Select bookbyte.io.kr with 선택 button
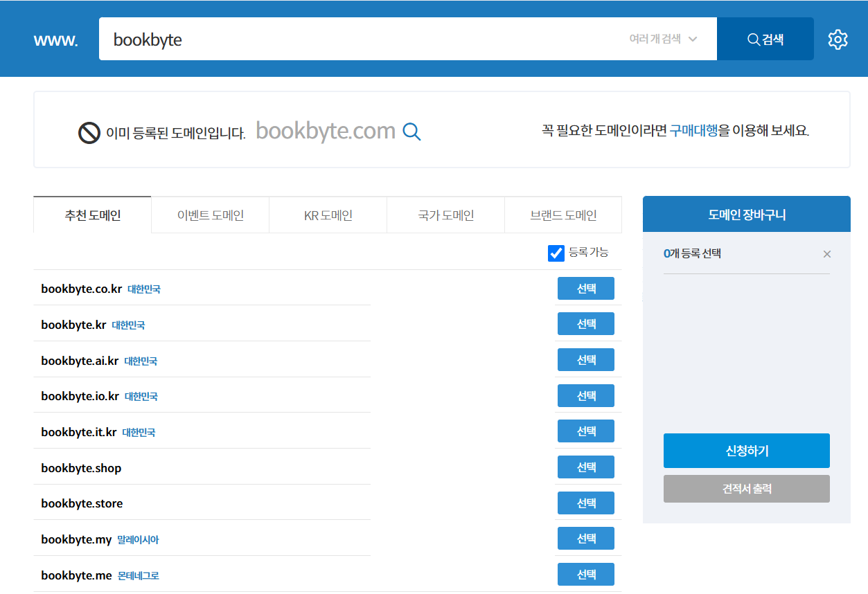The width and height of the screenshot is (868, 594). coord(586,396)
